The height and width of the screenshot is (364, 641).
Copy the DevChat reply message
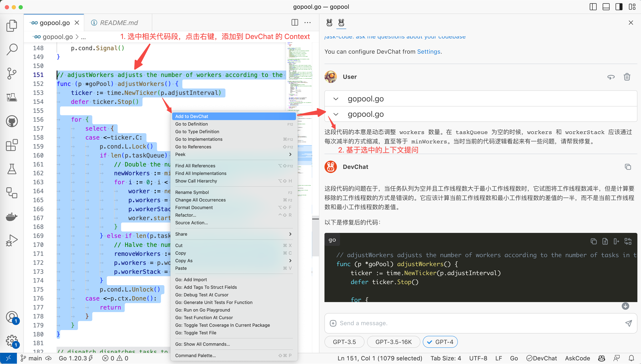[628, 167]
